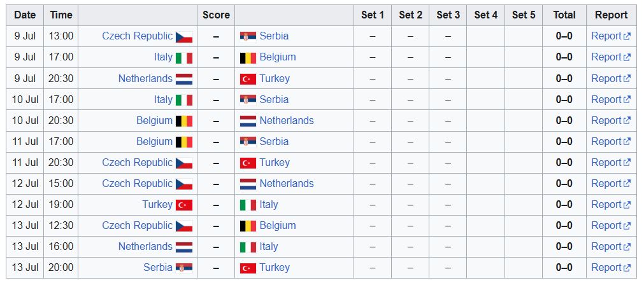Click the Serbia flag in 9 Jul 13:00 row
Image resolution: width=644 pixels, height=283 pixels.
coord(248,37)
